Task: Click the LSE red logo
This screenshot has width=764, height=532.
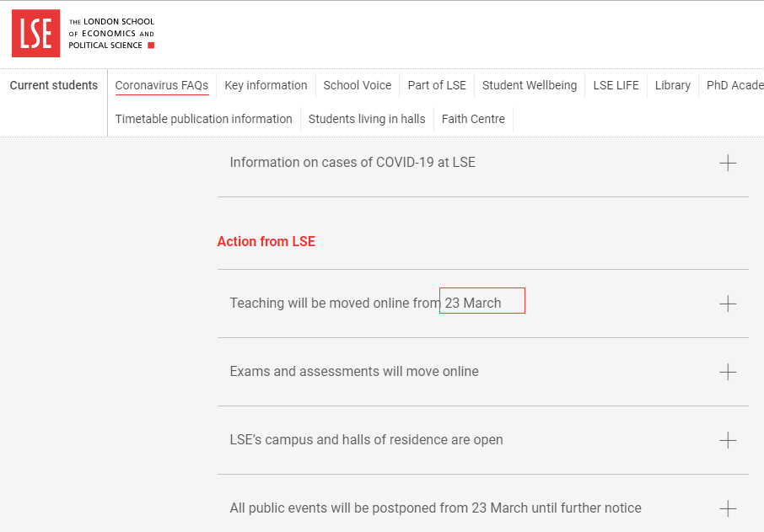Action: point(36,33)
